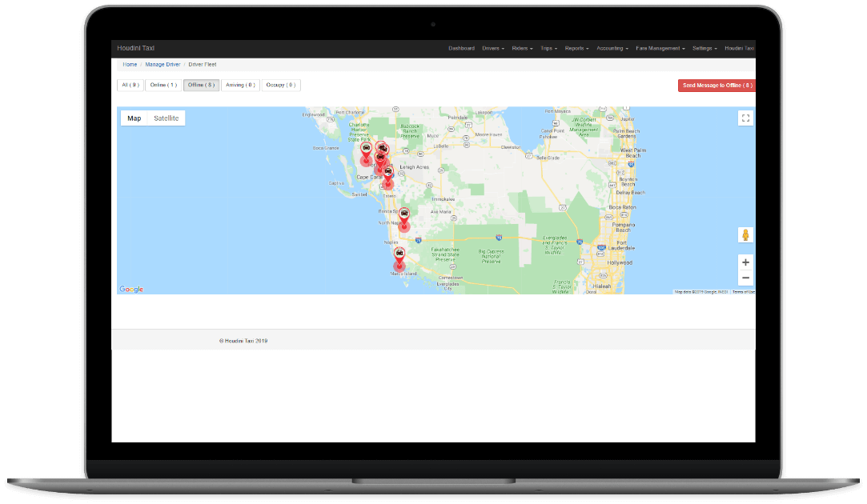Click the Fort Lauderdale map label
This screenshot has width=867, height=504.
[621, 246]
